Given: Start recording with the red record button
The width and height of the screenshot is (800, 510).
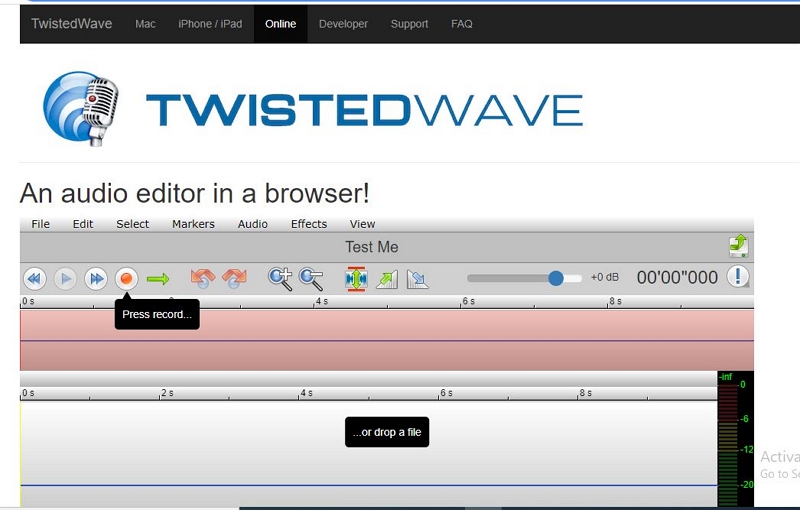Looking at the screenshot, I should coord(126,279).
